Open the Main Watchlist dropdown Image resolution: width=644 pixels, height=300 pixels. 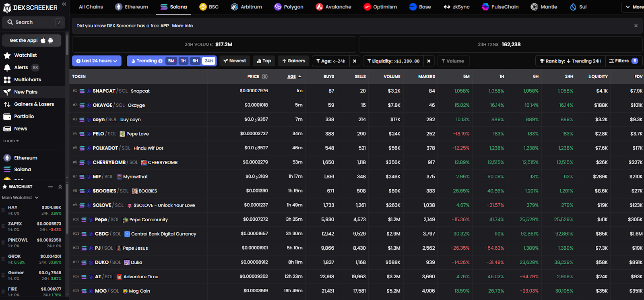pyautogui.click(x=21, y=198)
